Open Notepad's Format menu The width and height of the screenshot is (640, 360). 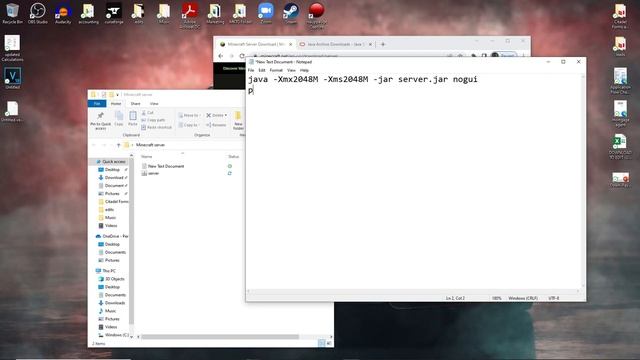pos(276,70)
